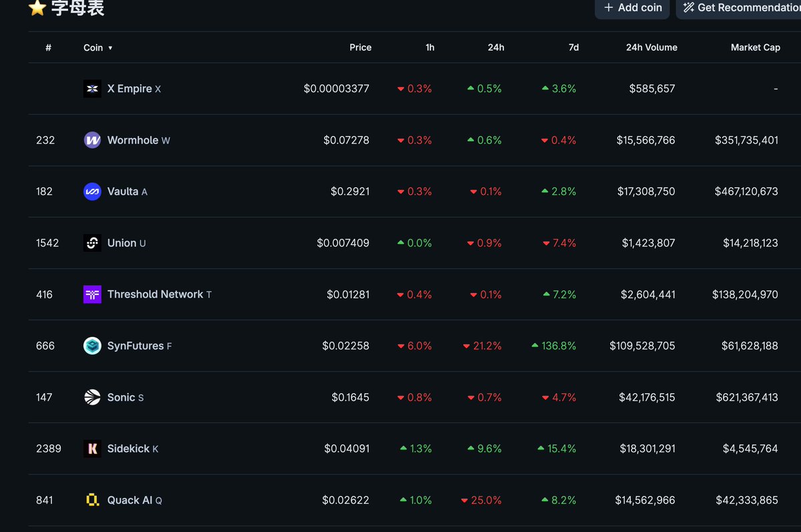Click the Wormhole purple W logo
The image size is (801, 532).
point(92,140)
